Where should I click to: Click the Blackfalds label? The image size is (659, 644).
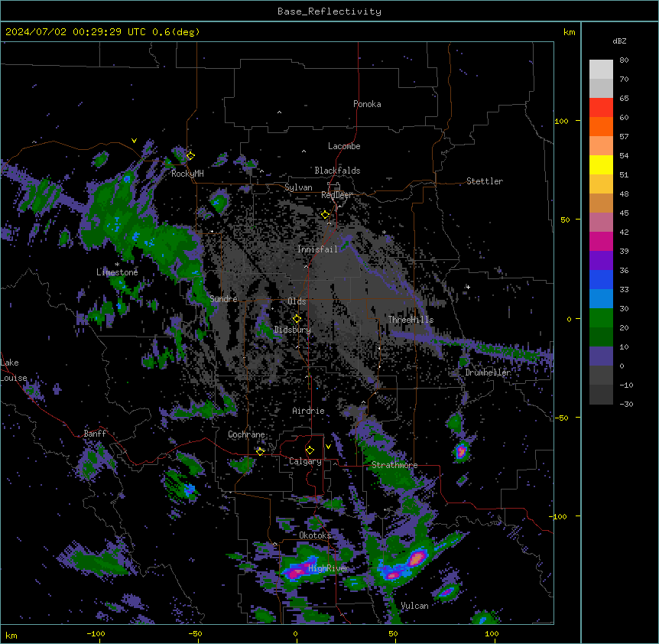(337, 171)
